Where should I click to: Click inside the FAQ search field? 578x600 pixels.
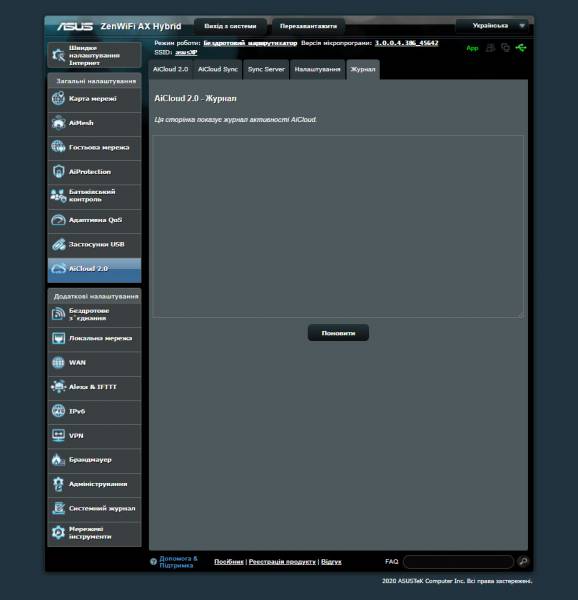tap(458, 562)
